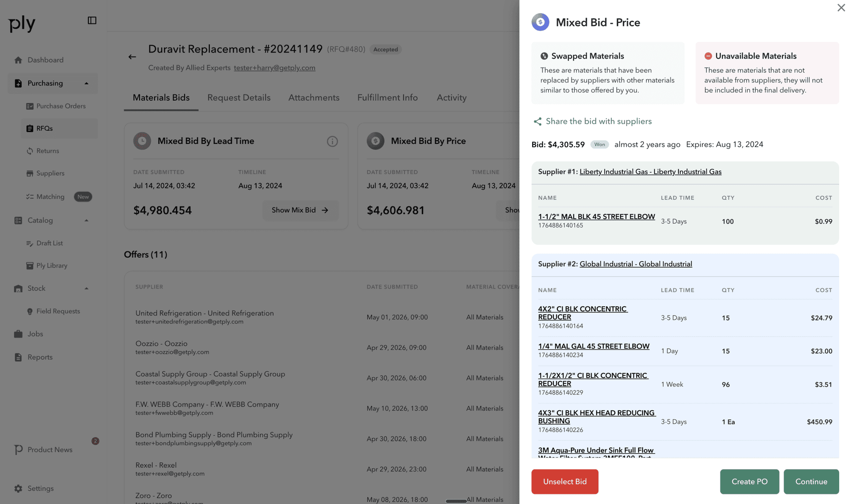This screenshot has height=504, width=848.
Task: Click the Accepted status badge
Action: coord(386,49)
